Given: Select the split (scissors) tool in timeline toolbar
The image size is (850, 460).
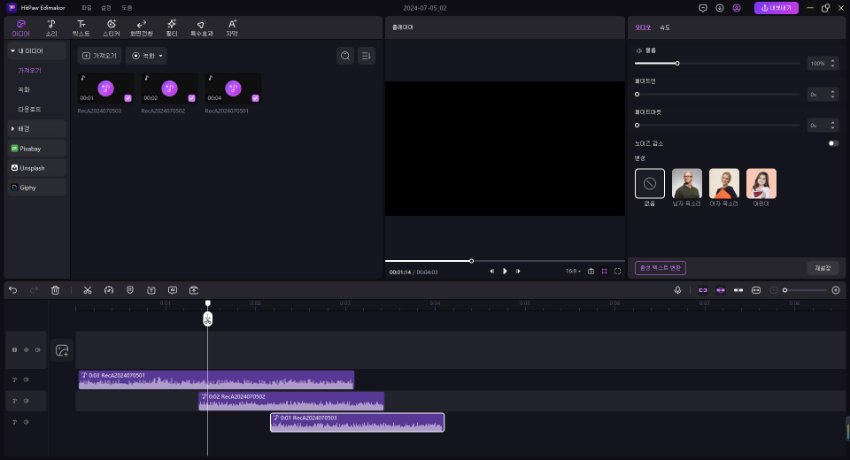Looking at the screenshot, I should point(88,290).
